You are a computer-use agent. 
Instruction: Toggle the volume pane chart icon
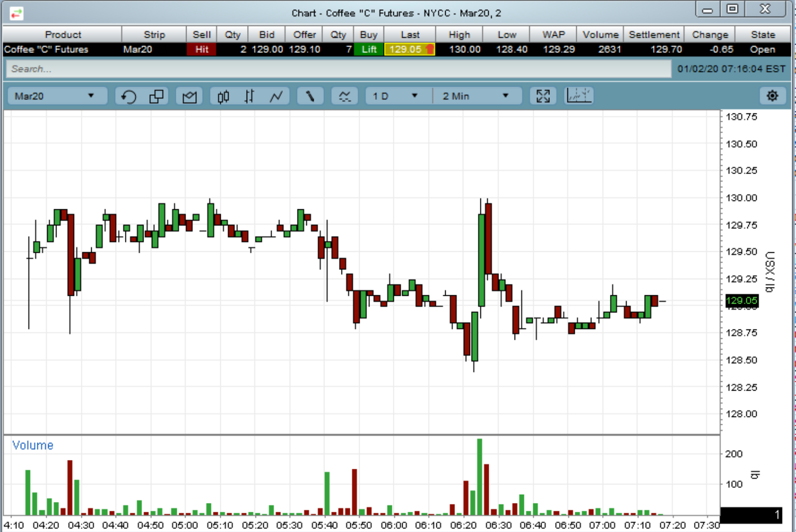point(579,96)
